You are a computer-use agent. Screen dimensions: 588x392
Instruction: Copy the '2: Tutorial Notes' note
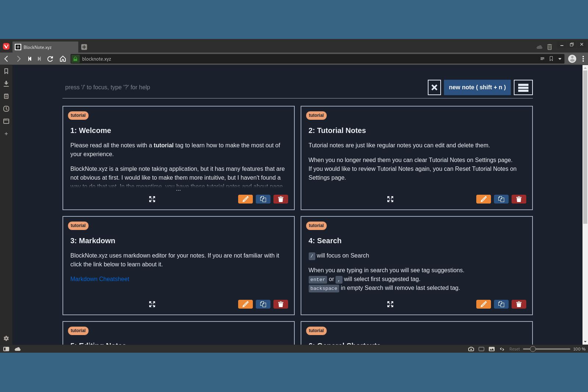coord(501,199)
